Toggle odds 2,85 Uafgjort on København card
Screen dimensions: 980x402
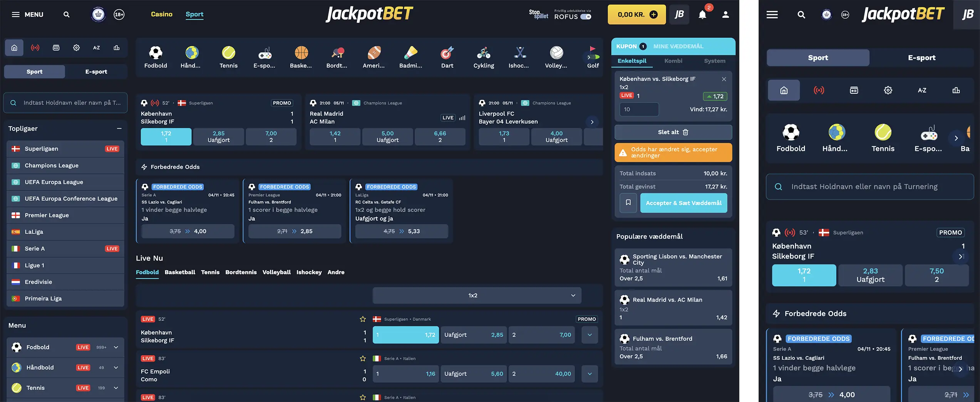click(x=219, y=137)
